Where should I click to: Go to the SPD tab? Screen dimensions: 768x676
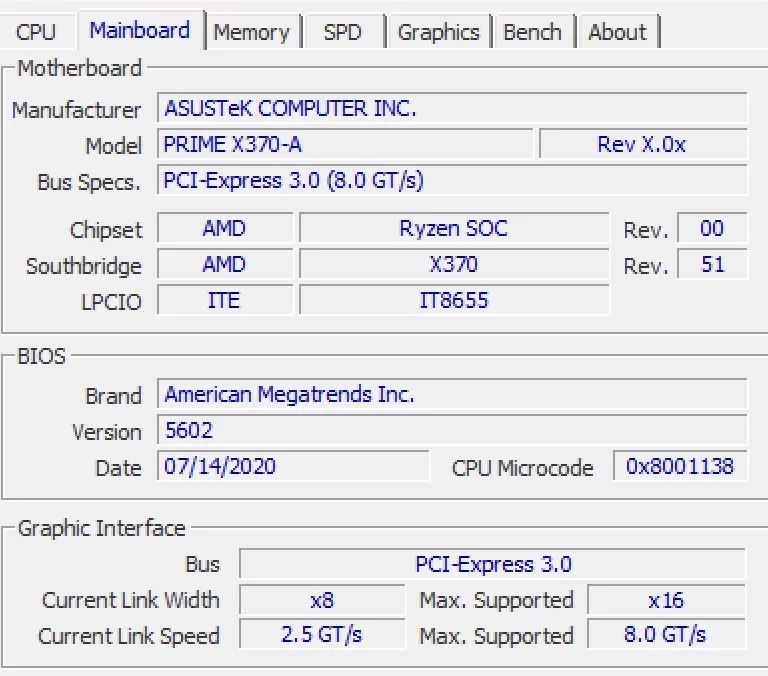pyautogui.click(x=342, y=32)
